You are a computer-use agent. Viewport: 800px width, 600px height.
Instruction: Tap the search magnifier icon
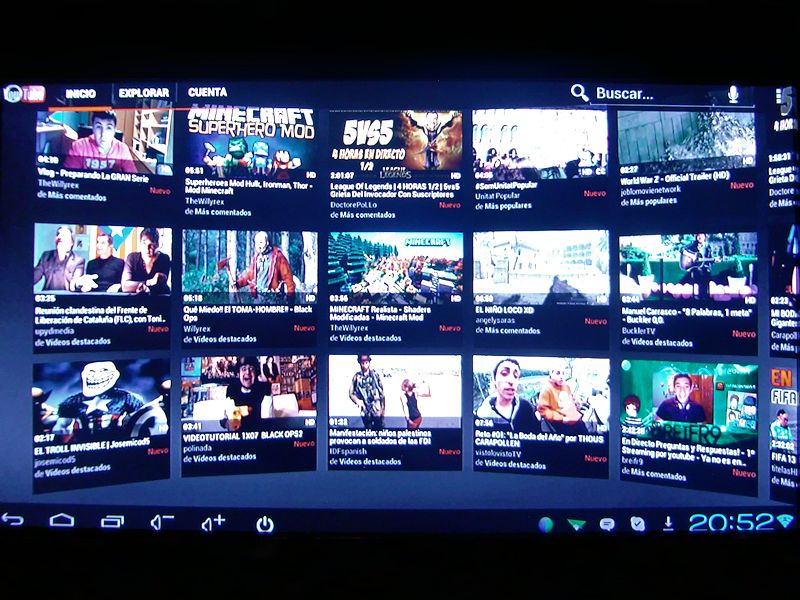point(579,93)
